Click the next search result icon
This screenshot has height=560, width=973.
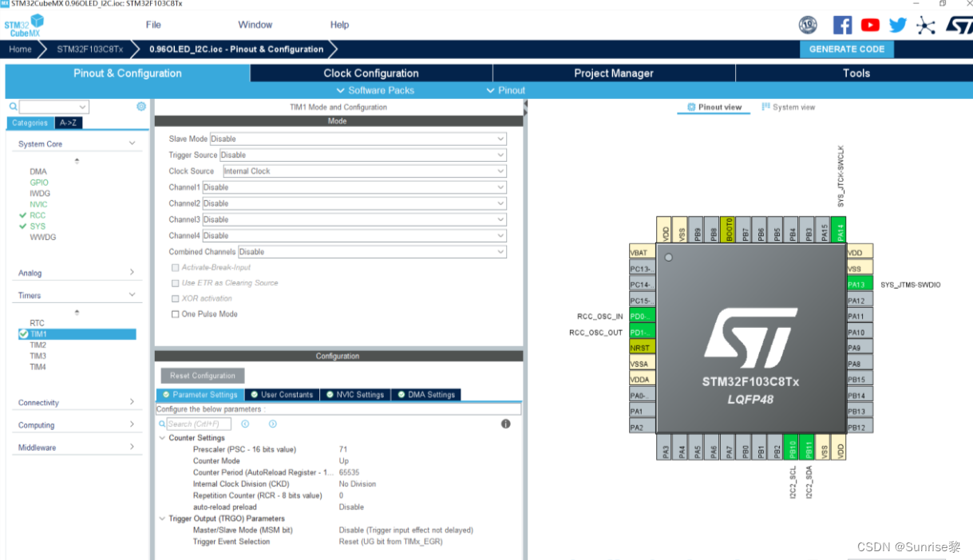tap(272, 424)
